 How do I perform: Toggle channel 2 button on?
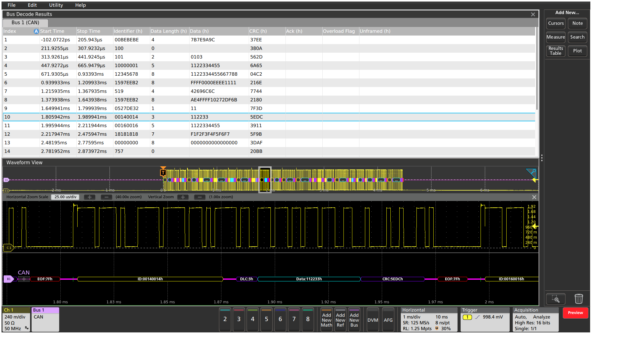tap(225, 319)
